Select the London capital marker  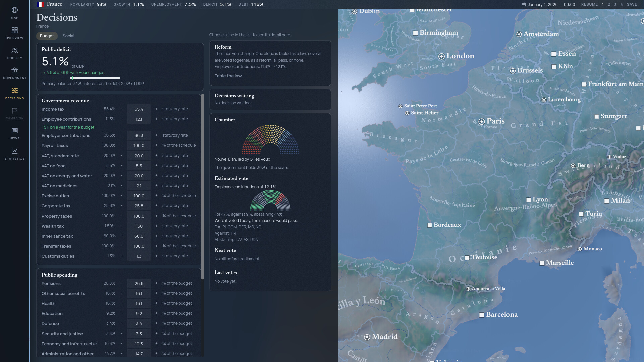[442, 56]
